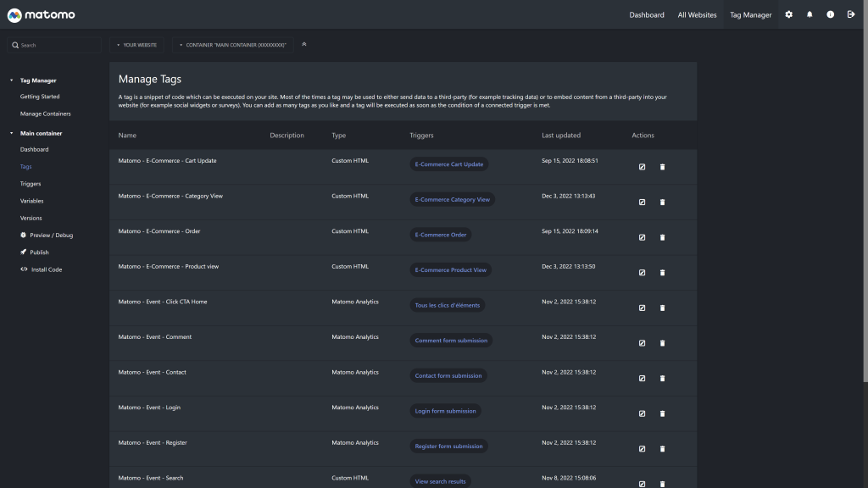Edit the Event - Click CTA Home tag
Image resolution: width=868 pixels, height=488 pixels.
[643, 308]
